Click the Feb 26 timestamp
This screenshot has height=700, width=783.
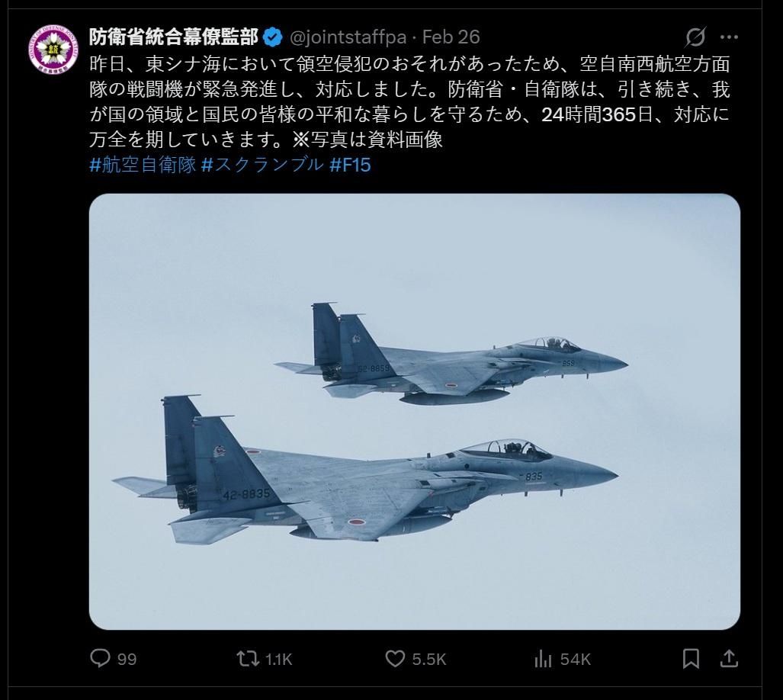pyautogui.click(x=451, y=37)
